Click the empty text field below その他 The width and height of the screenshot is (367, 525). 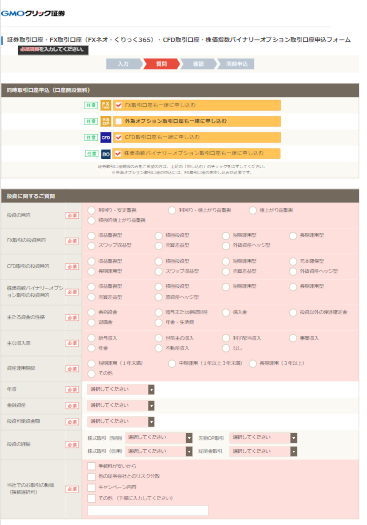(x=148, y=511)
